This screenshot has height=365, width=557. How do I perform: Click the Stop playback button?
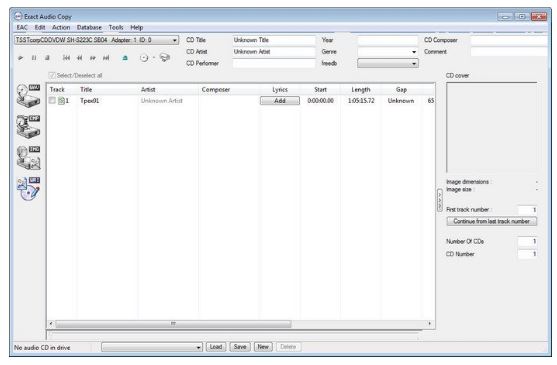click(x=47, y=58)
